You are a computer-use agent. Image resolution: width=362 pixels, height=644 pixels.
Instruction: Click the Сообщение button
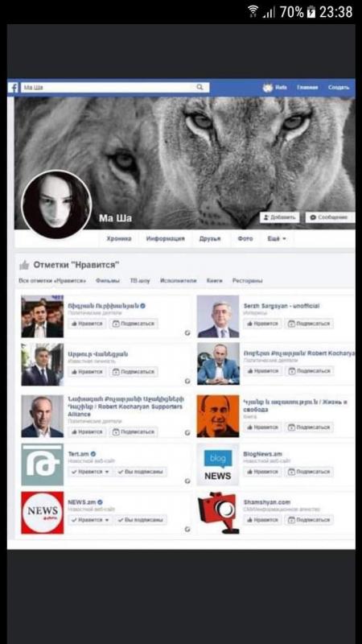[x=330, y=217]
